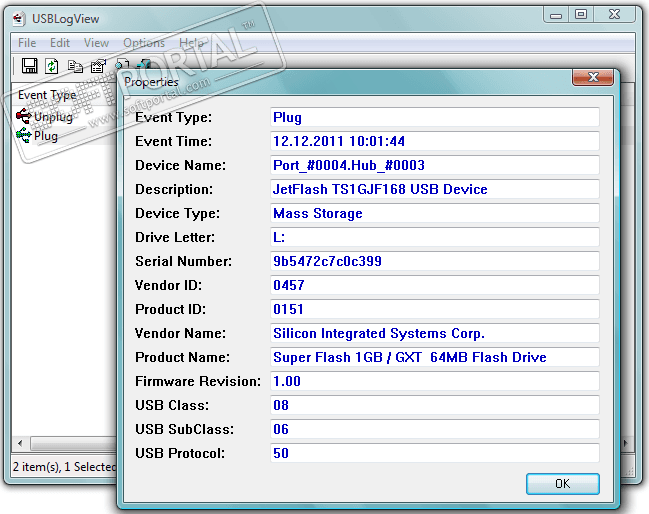
Task: Click the Event Time field 12.12.2011 10:01:44
Action: click(x=435, y=141)
